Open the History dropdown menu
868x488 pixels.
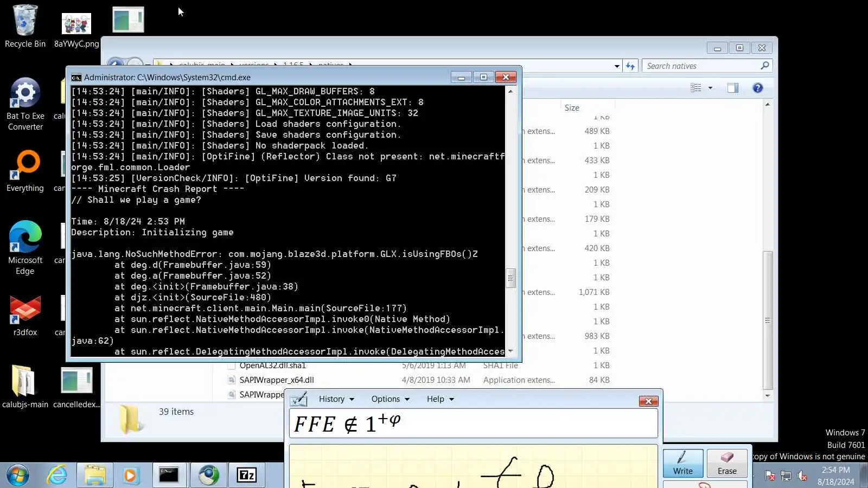point(336,399)
